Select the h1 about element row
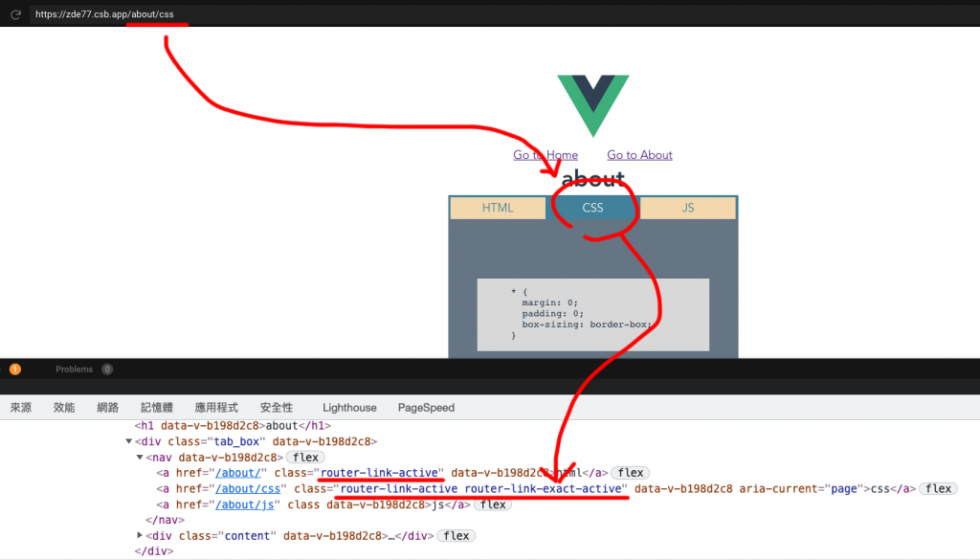 (x=233, y=426)
